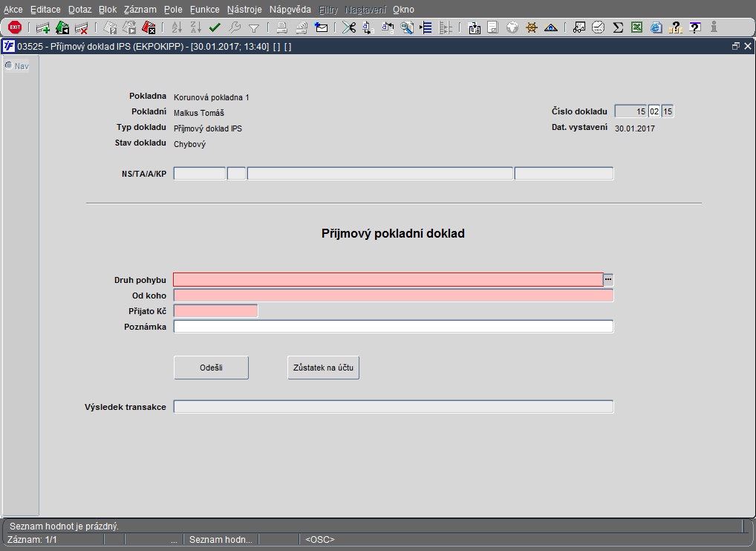Viewport: 756px width, 551px height.
Task: Restore the inner document window
Action: click(x=735, y=46)
